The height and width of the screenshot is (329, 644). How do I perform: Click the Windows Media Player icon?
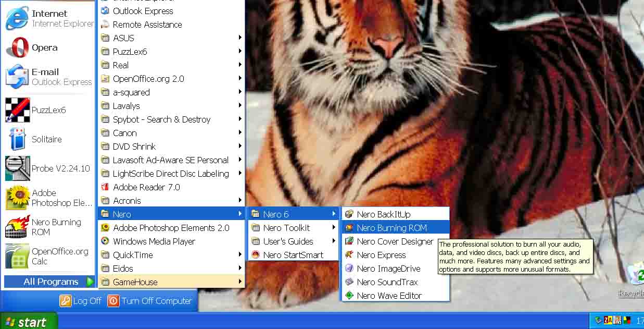point(105,241)
